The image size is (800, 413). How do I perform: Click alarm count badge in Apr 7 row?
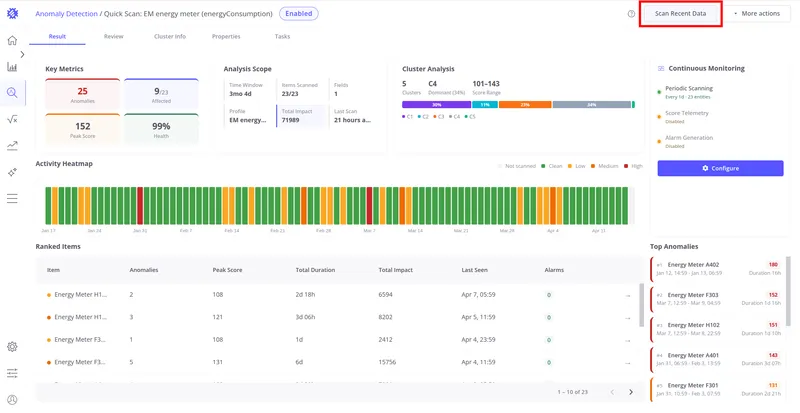click(549, 295)
